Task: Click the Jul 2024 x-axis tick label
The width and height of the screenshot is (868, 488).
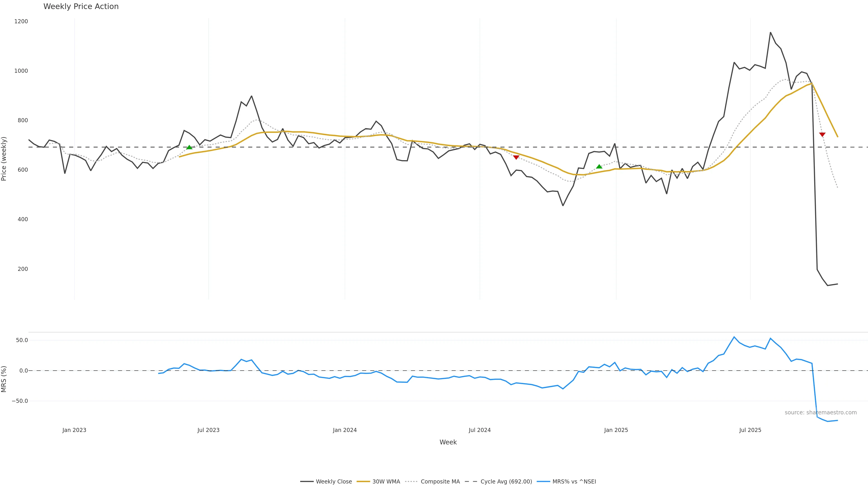Action: point(479,430)
